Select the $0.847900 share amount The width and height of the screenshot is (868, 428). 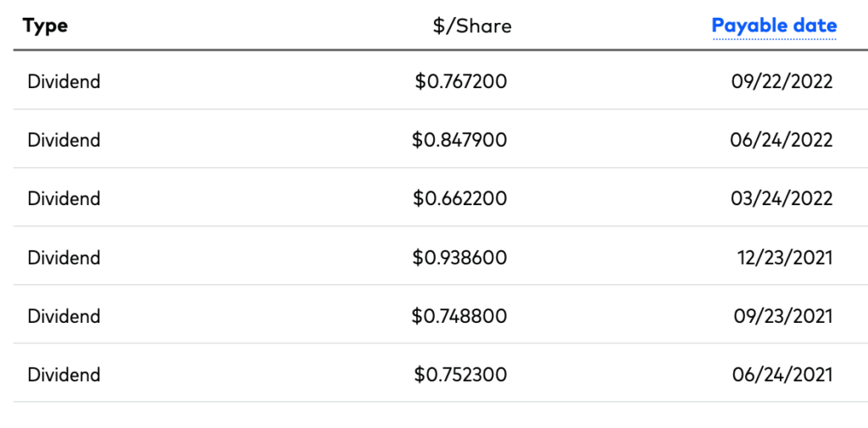459,140
